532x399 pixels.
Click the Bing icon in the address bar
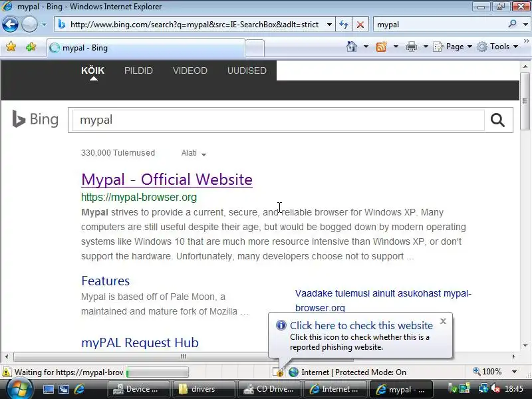[62, 25]
